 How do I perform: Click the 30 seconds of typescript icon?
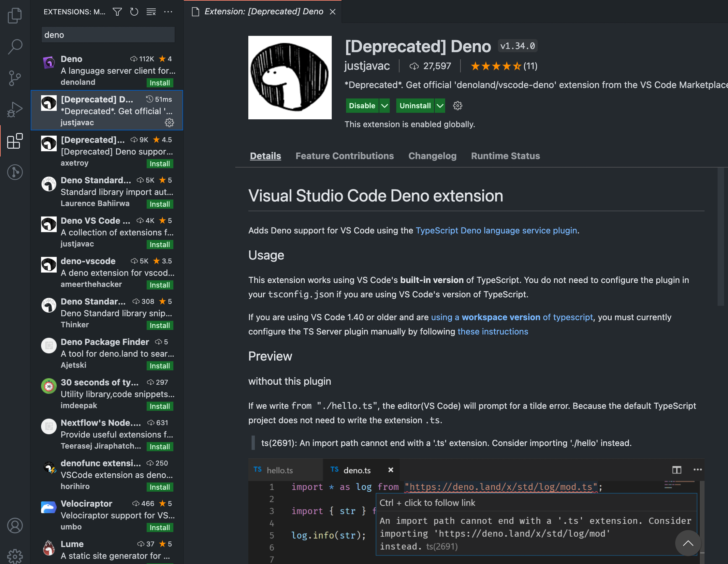[49, 386]
